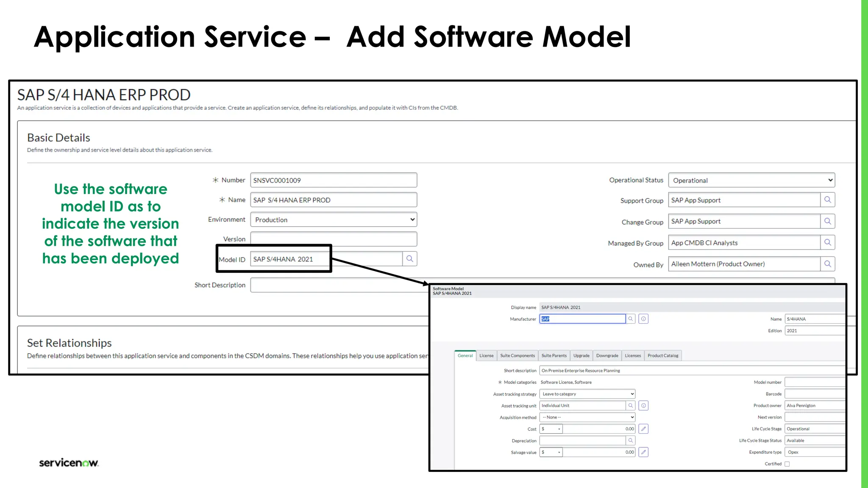Screen dimensions: 868x488
Task: Open the Licenses tab
Action: click(x=633, y=356)
